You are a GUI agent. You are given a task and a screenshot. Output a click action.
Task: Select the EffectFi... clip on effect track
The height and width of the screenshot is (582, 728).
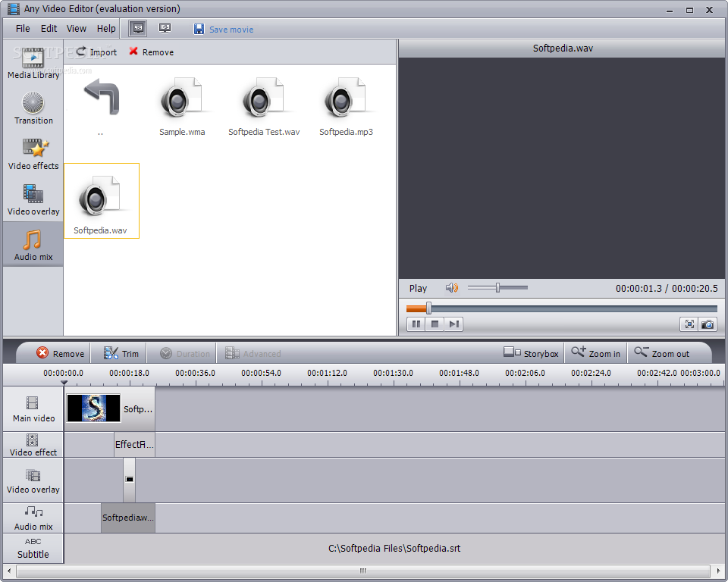[135, 445]
